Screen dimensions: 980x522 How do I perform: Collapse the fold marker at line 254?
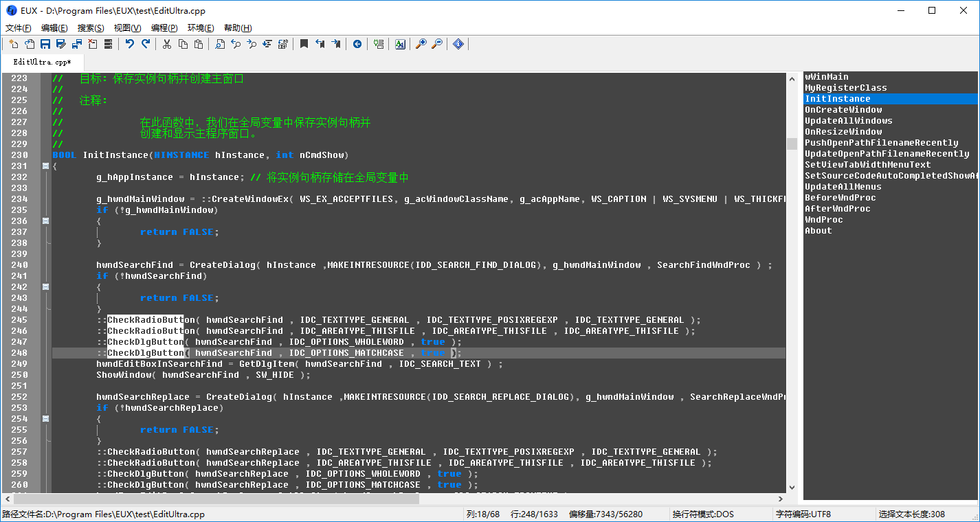pos(45,419)
